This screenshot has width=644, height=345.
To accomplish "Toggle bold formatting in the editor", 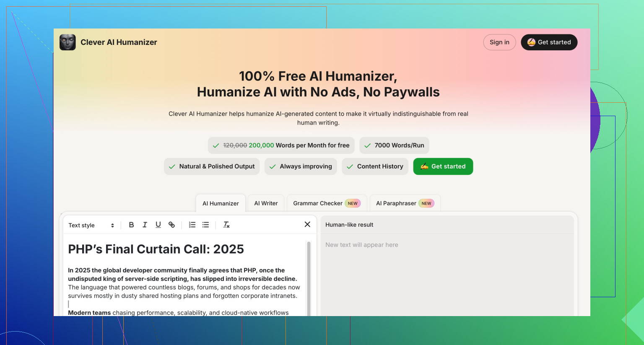I will 131,225.
